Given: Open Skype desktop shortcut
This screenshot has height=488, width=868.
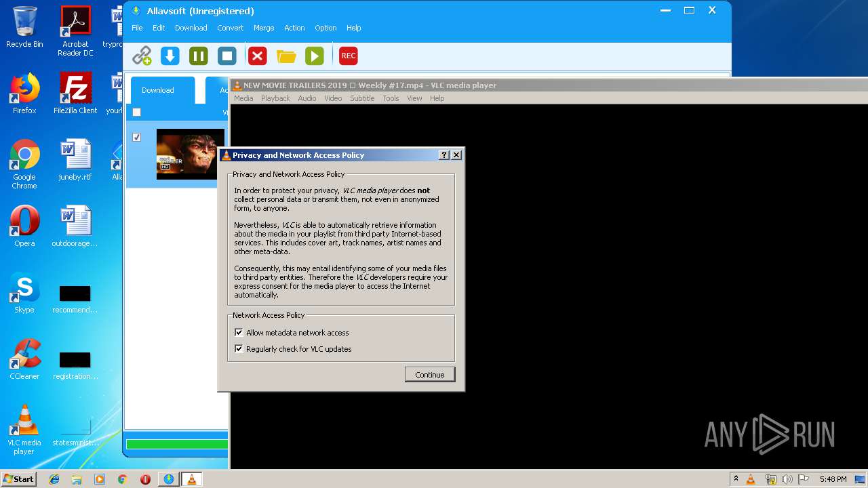Looking at the screenshot, I should [x=24, y=293].
